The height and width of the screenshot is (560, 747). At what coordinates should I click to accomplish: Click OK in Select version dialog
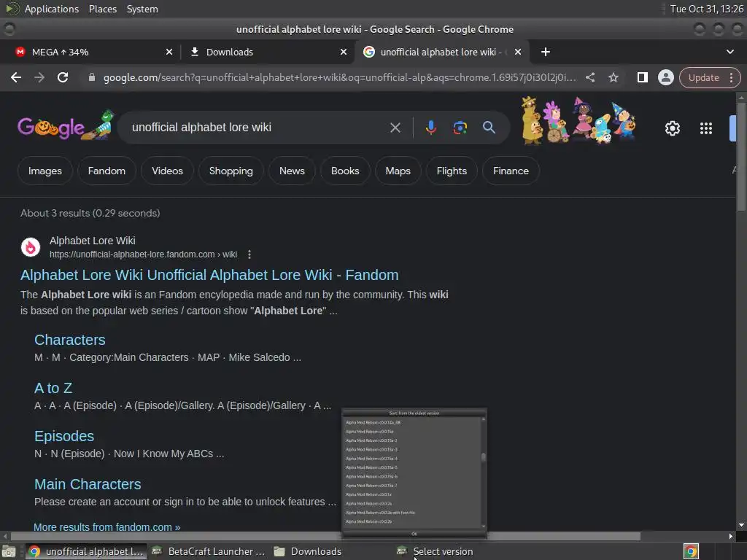tap(414, 534)
